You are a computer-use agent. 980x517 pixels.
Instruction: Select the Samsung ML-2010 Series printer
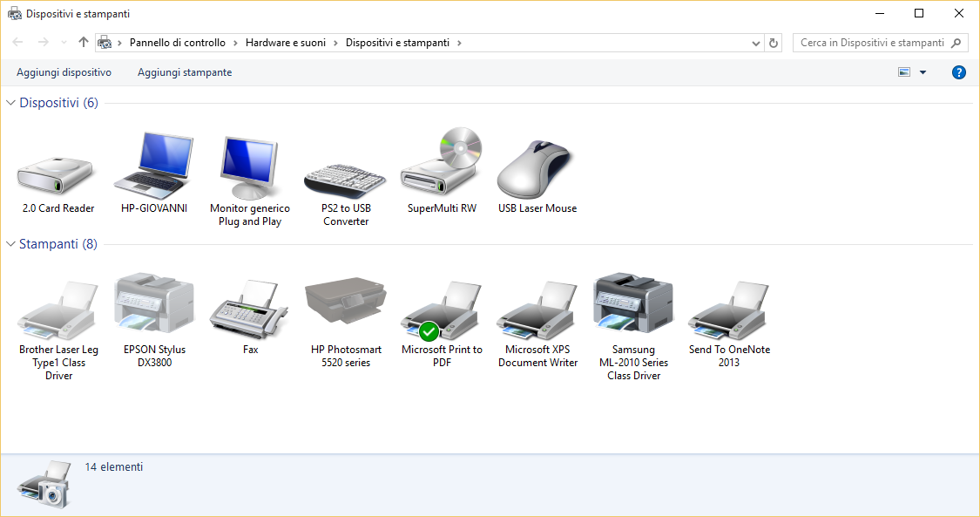(632, 305)
